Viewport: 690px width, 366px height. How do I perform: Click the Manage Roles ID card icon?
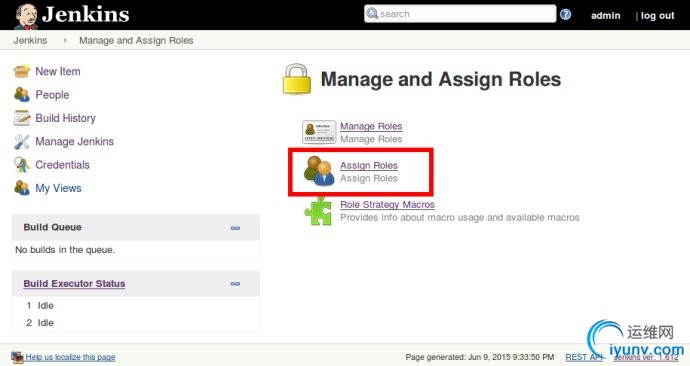(319, 132)
